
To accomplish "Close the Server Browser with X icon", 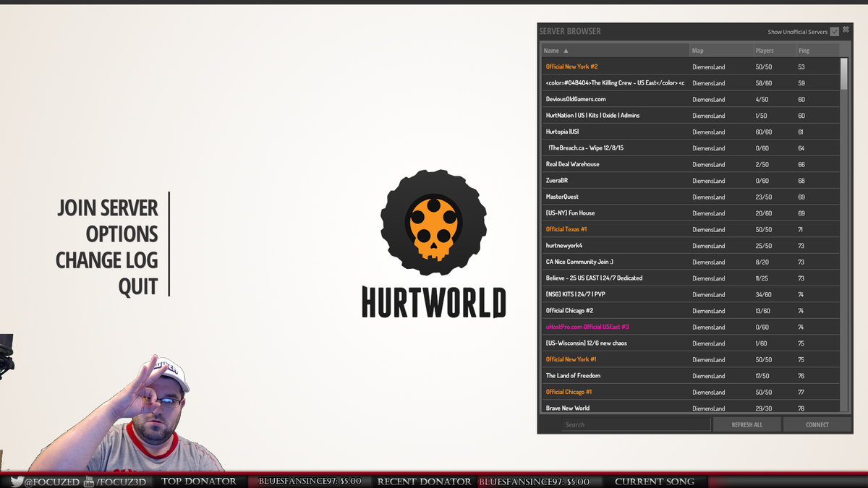I will click(x=846, y=30).
